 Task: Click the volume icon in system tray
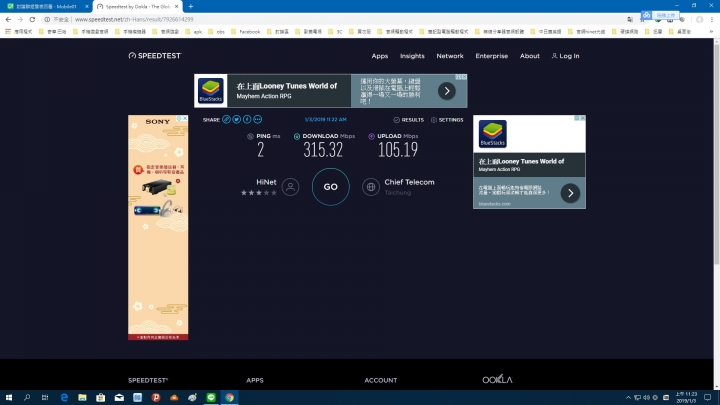click(x=646, y=398)
